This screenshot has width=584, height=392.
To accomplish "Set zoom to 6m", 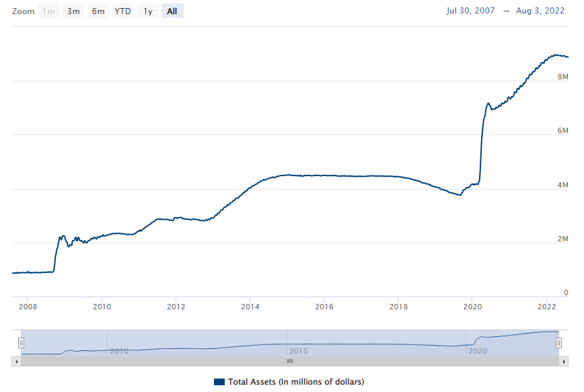I will coord(98,11).
